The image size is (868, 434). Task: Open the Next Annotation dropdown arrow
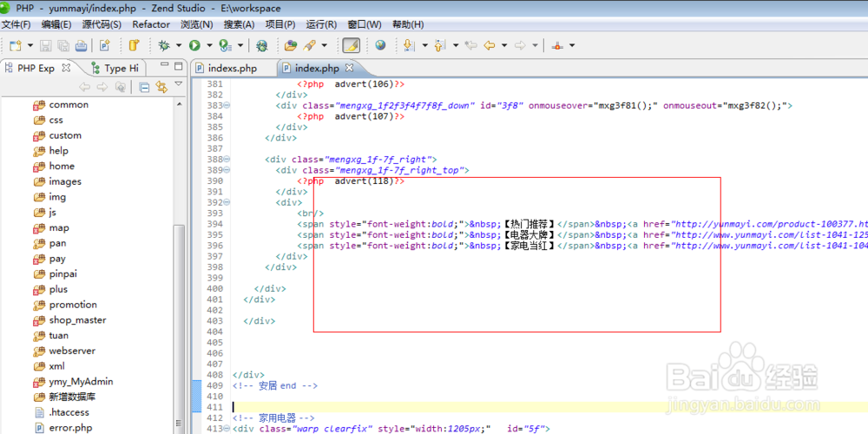click(x=424, y=45)
